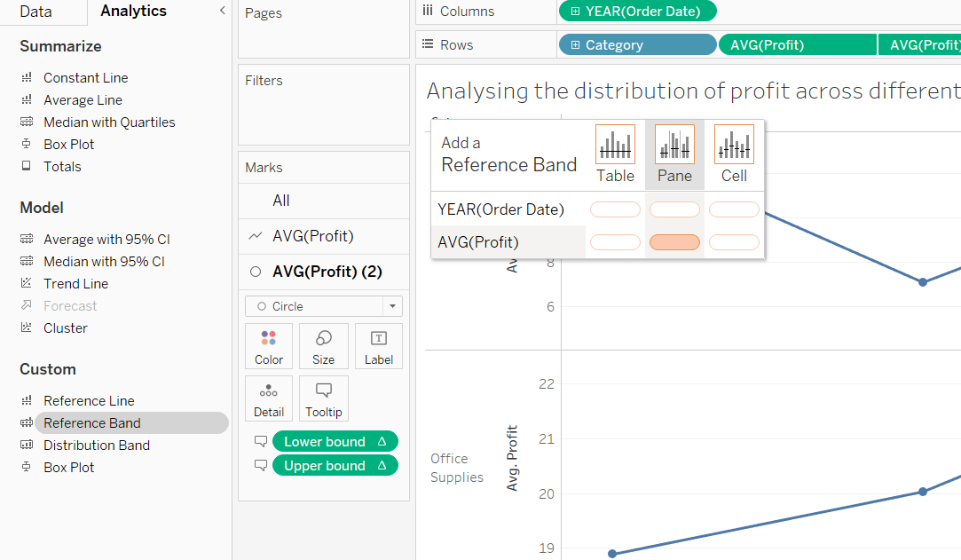Select the Pane scope icon
The width and height of the screenshot is (961, 560).
tap(674, 145)
